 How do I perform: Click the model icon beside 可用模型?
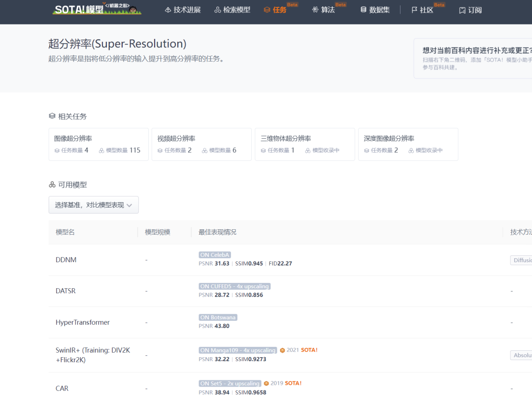pyautogui.click(x=52, y=184)
